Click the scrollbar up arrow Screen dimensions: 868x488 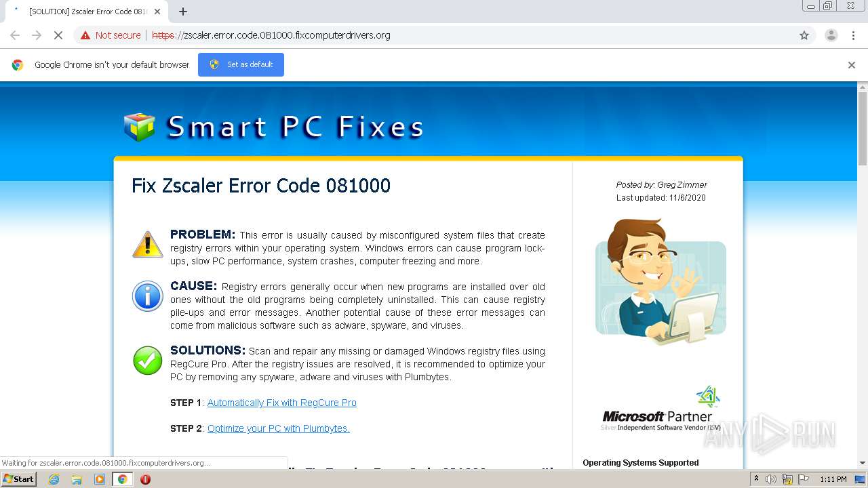click(863, 87)
